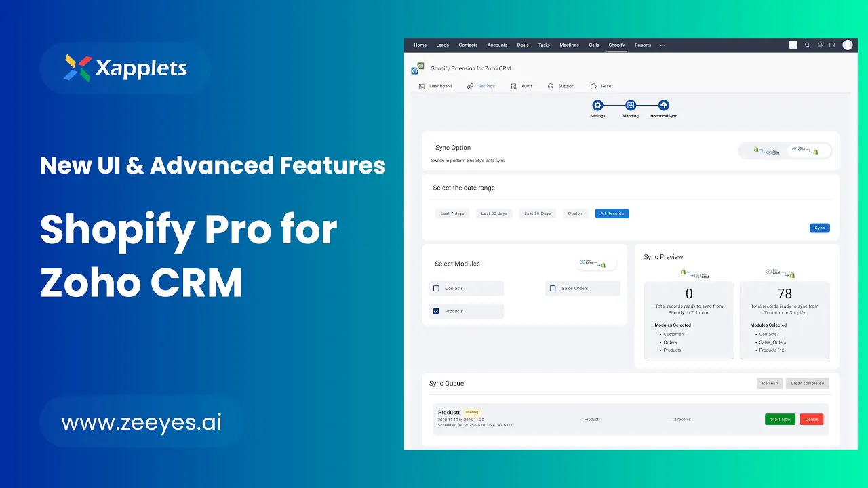Start the Products queue job now
Image resolution: width=868 pixels, height=488 pixels.
(x=781, y=420)
